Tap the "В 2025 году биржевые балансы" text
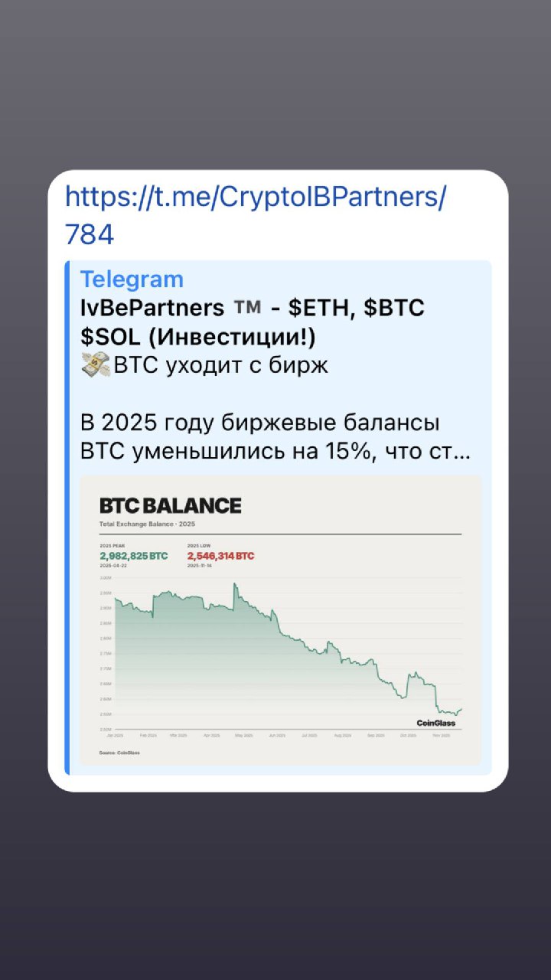The height and width of the screenshot is (980, 551). (x=259, y=423)
